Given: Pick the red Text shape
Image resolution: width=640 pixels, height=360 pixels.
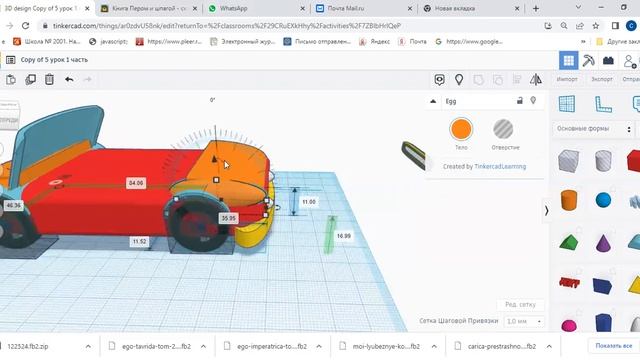Looking at the screenshot, I should coord(569,282).
